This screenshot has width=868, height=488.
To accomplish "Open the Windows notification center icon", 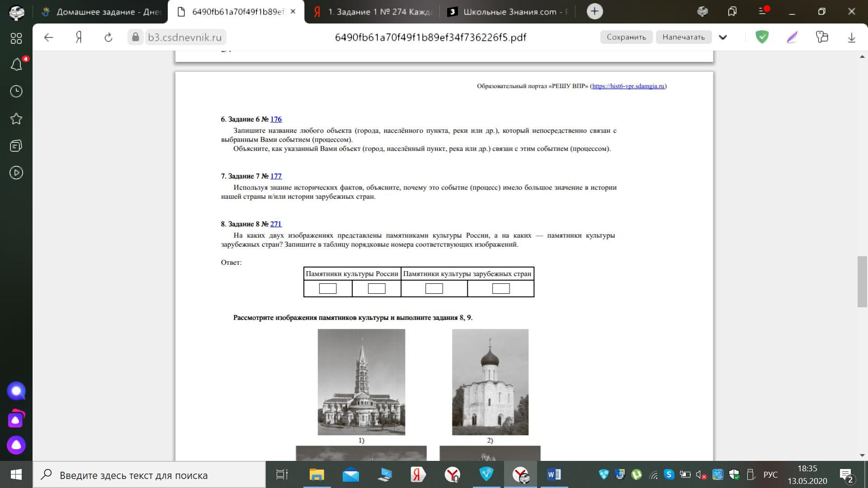I will click(847, 475).
